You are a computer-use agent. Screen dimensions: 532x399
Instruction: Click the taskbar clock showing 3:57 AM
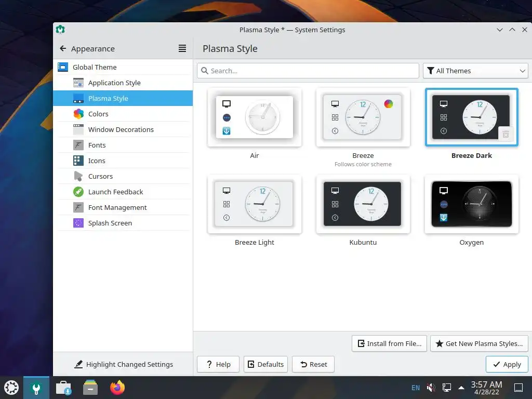[x=486, y=388]
